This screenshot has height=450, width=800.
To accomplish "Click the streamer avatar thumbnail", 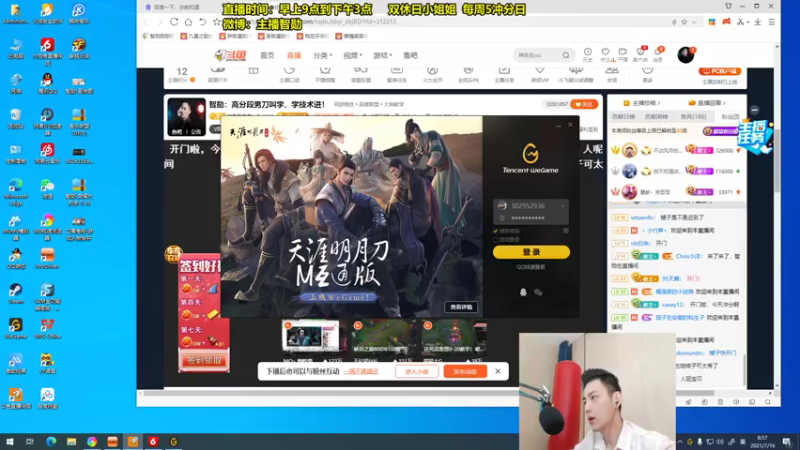I will [x=186, y=117].
